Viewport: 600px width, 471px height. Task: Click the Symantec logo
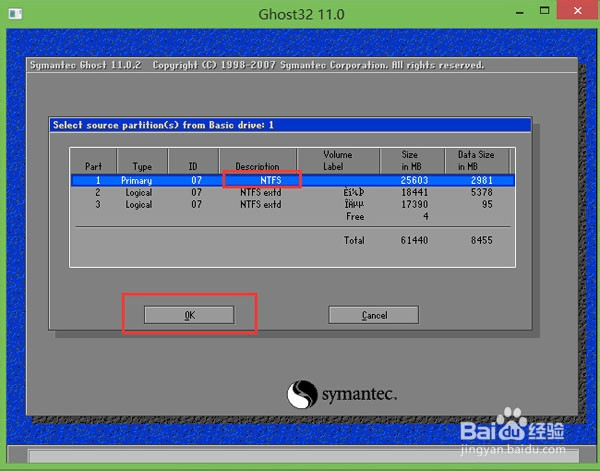pos(342,394)
